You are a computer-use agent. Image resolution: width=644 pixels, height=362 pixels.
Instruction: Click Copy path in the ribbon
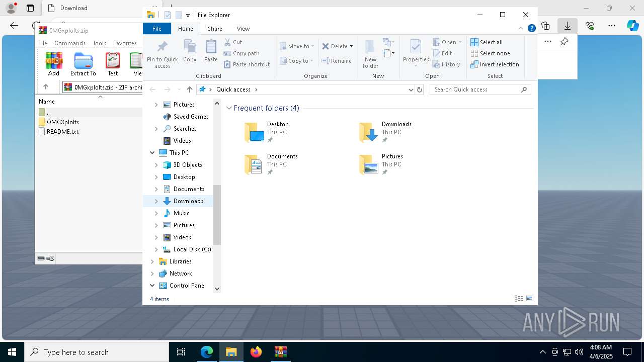242,53
